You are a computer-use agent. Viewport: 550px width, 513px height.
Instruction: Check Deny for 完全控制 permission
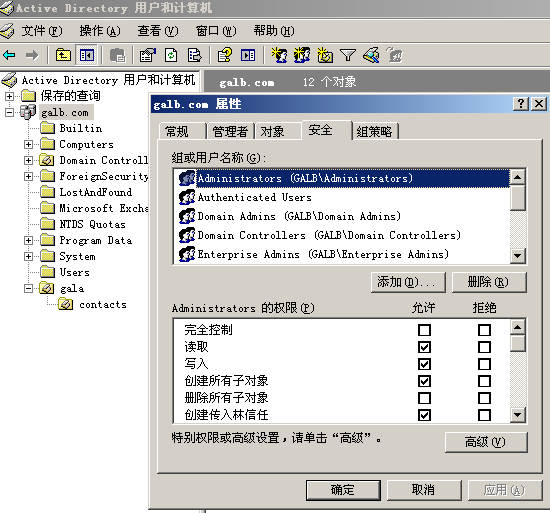coord(484,330)
